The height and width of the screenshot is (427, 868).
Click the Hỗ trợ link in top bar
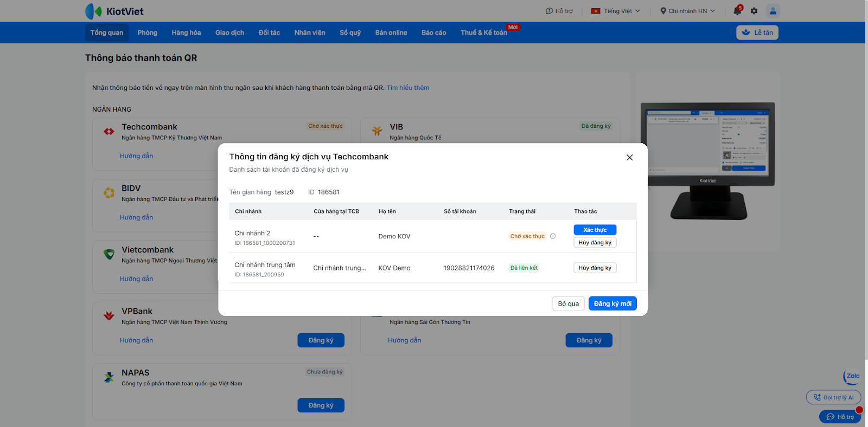559,11
